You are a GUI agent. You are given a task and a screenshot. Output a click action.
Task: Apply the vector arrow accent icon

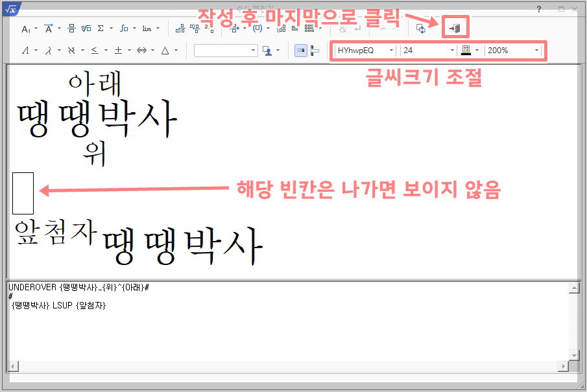[49, 28]
